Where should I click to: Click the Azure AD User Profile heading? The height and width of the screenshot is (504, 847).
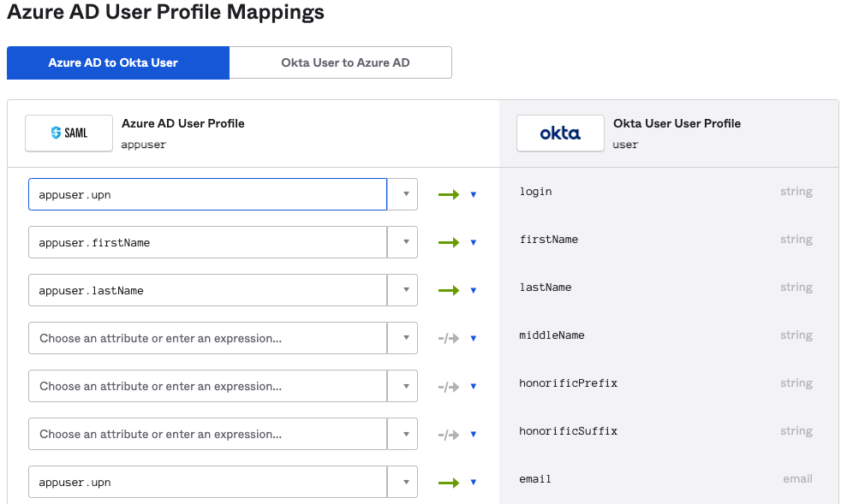(x=183, y=123)
